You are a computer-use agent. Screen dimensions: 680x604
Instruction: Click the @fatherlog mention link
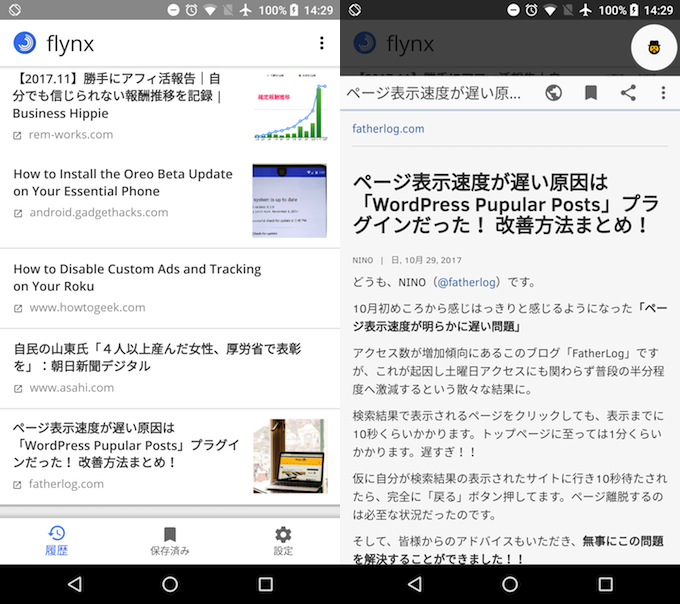(x=466, y=283)
